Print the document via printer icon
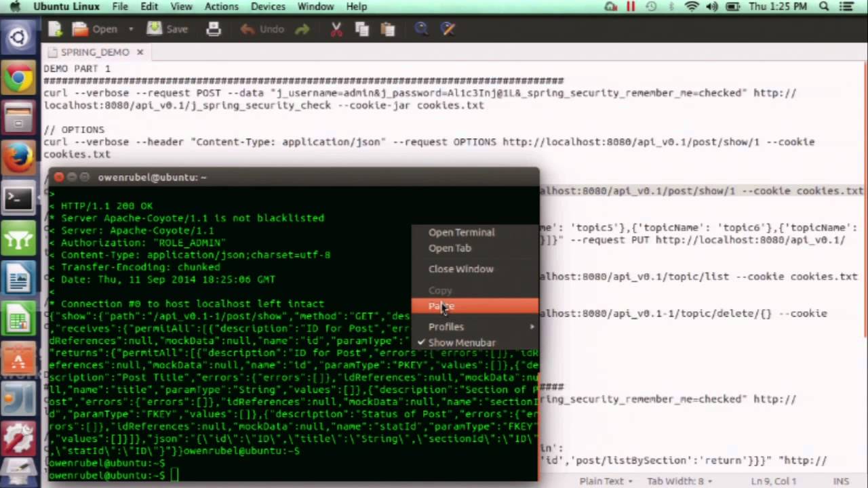Image resolution: width=868 pixels, height=488 pixels. click(214, 29)
